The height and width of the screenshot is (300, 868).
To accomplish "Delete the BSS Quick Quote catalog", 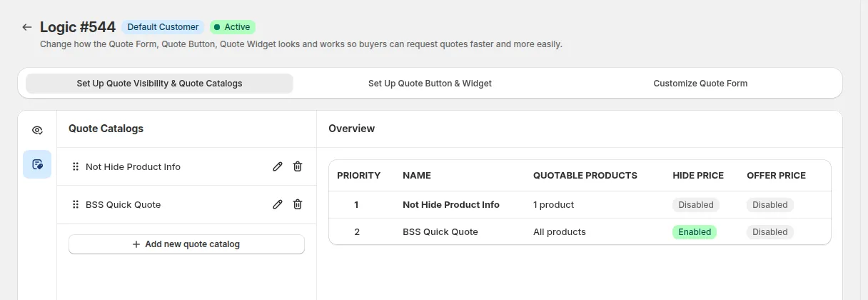I will tap(298, 204).
